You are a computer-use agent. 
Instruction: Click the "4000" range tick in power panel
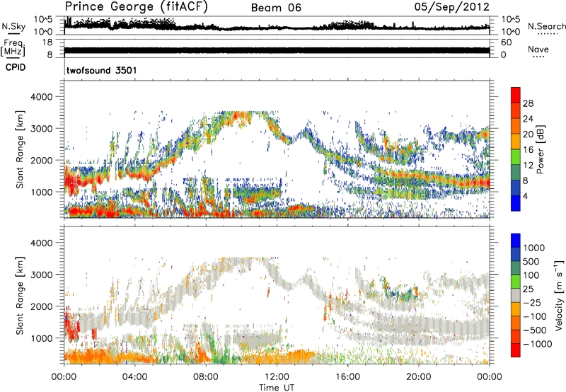click(x=41, y=97)
